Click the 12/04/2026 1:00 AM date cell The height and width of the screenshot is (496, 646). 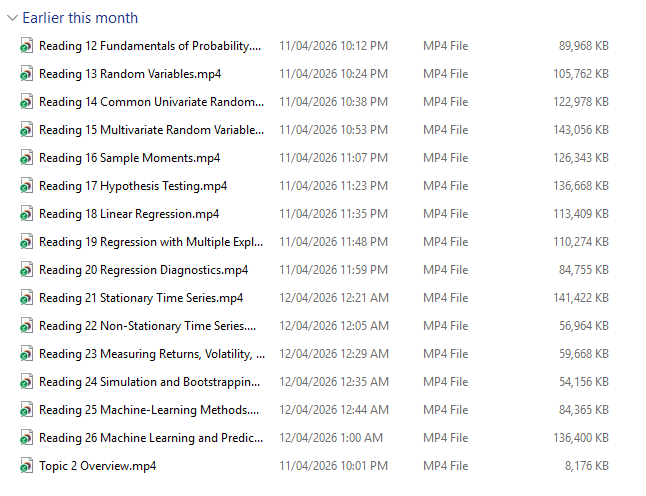[331, 438]
